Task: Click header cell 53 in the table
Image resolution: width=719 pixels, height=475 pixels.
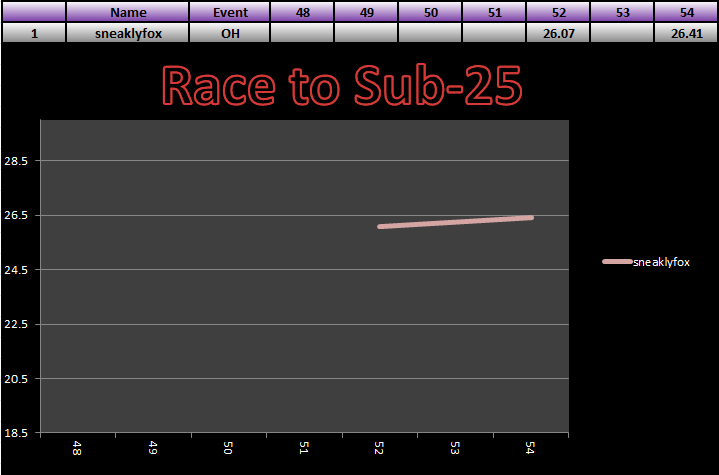Action: [x=622, y=12]
